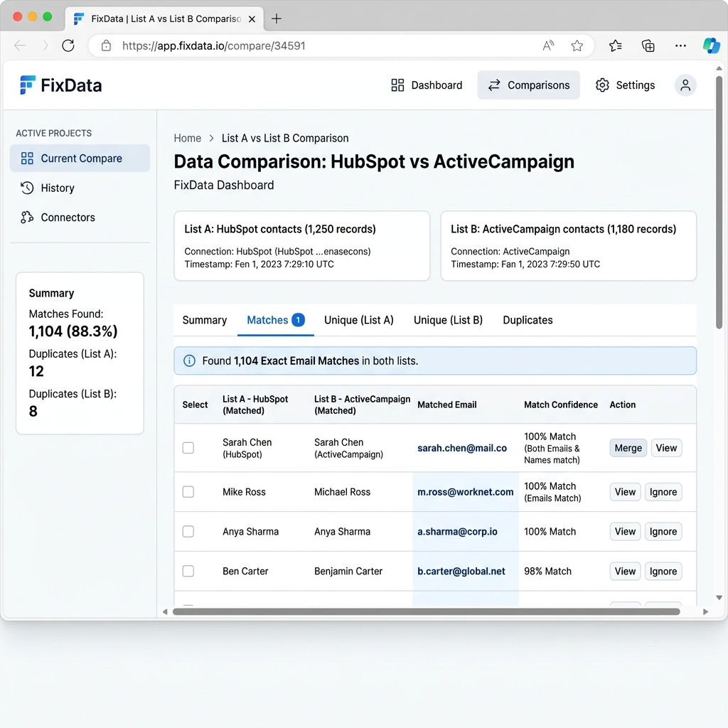Switch to Unique (List B) tab
This screenshot has width=728, height=728.
[448, 320]
